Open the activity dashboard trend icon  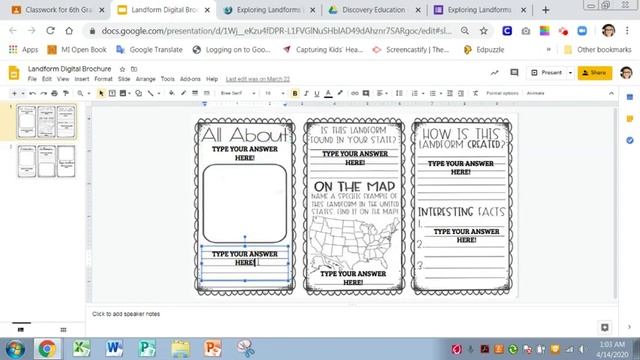pos(495,73)
